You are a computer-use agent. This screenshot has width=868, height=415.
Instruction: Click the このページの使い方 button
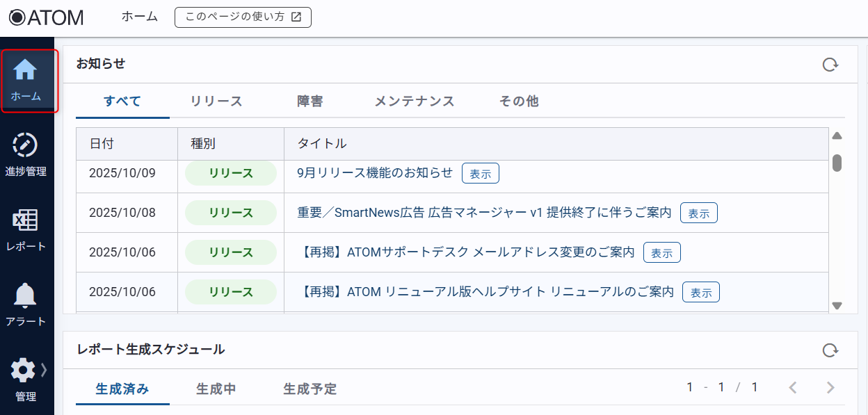click(243, 17)
